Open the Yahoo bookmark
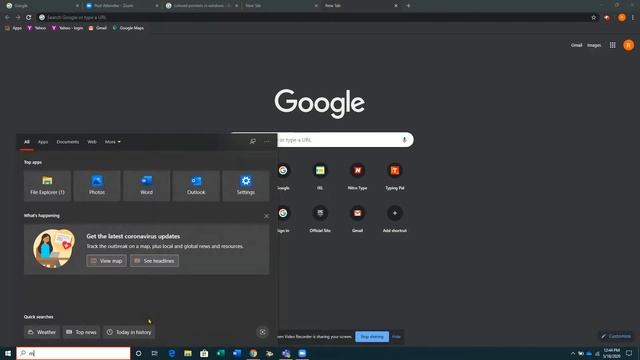640x360 pixels. [36, 28]
